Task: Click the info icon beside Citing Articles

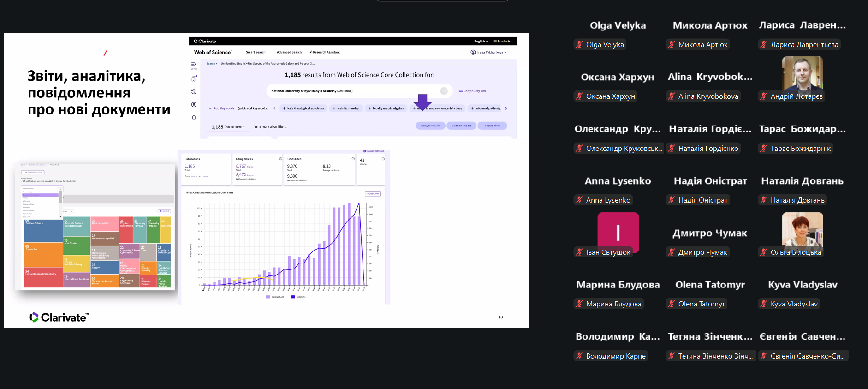Action: click(x=280, y=159)
